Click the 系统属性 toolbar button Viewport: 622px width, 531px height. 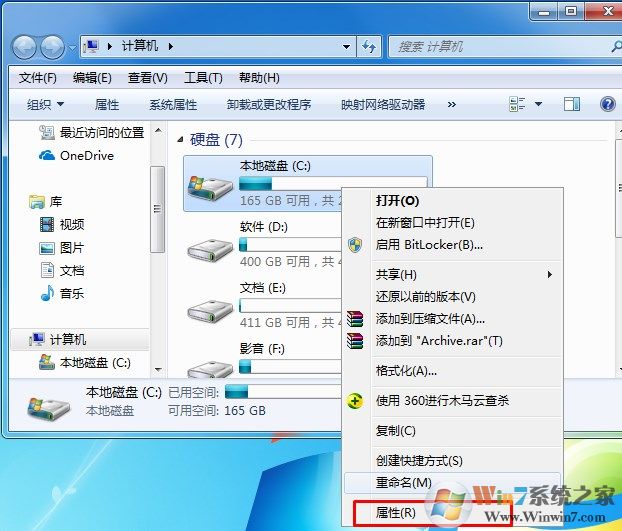point(173,105)
